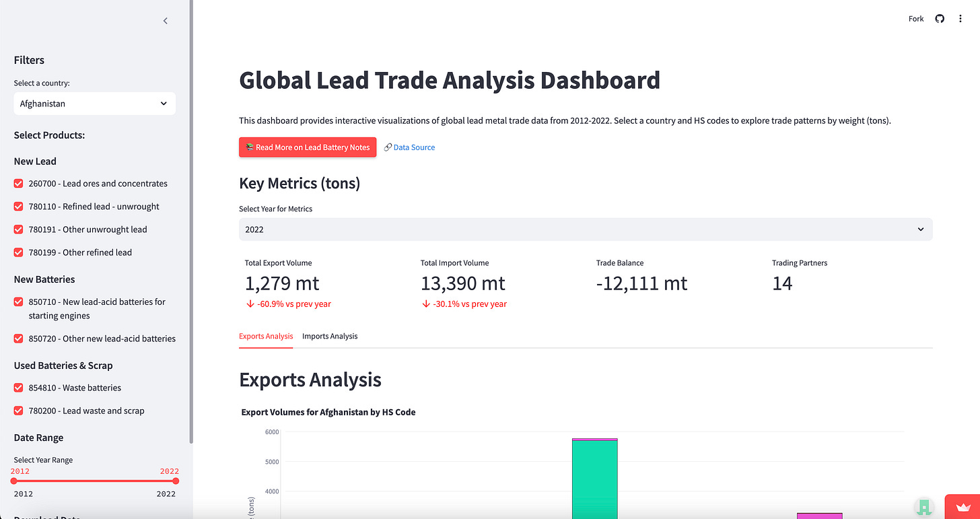Viewport: 980px width, 519px height.
Task: Uncheck 850710 batteries for starting engines
Action: coord(19,302)
